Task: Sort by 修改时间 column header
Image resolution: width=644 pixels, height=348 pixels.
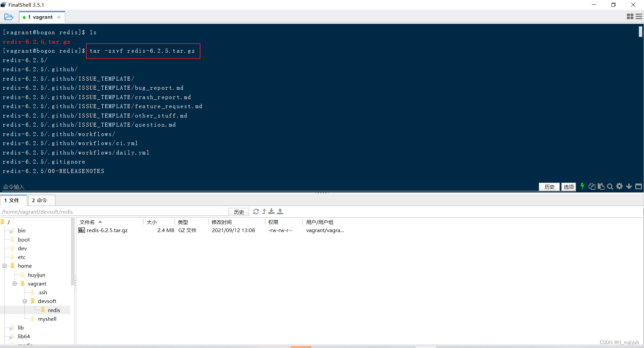Action: (237, 222)
